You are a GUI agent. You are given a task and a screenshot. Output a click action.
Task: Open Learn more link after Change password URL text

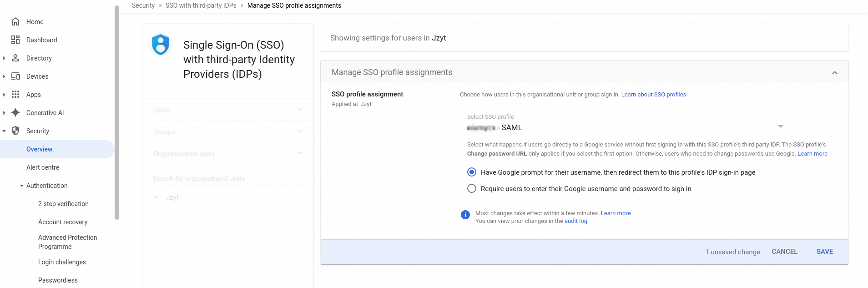tap(812, 154)
